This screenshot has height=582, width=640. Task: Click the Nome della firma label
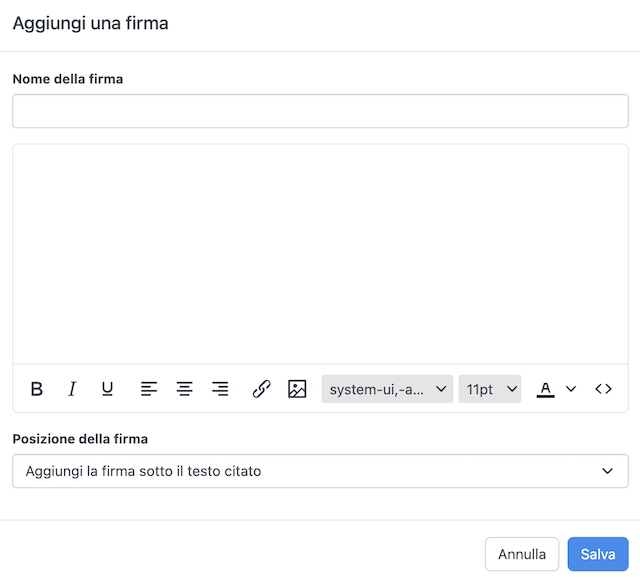pos(68,79)
